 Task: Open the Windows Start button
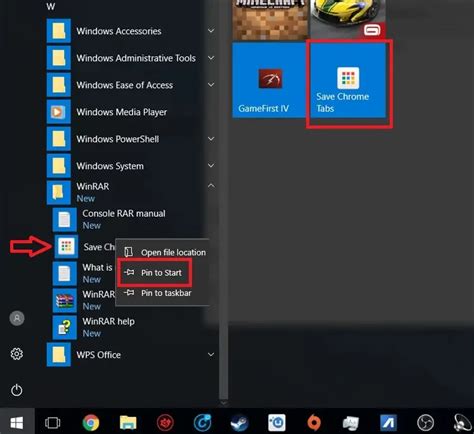point(17,423)
